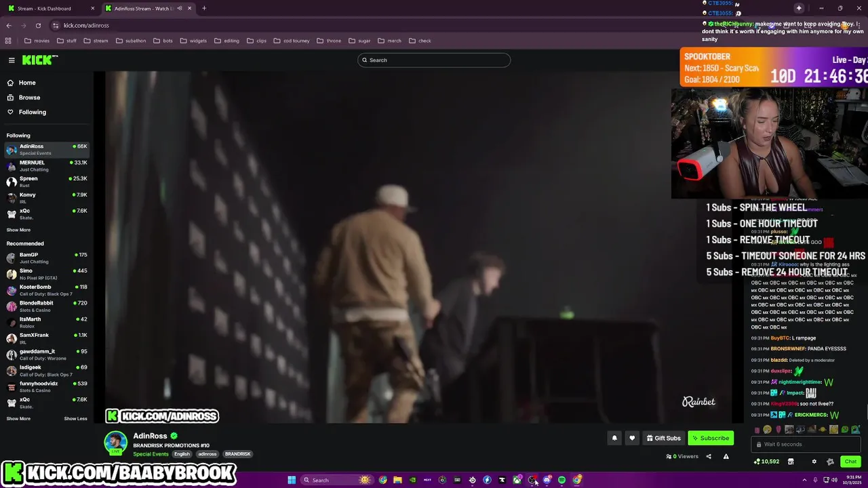Viewport: 868px width, 488px height.
Task: Click the chat message input field
Action: point(807,444)
